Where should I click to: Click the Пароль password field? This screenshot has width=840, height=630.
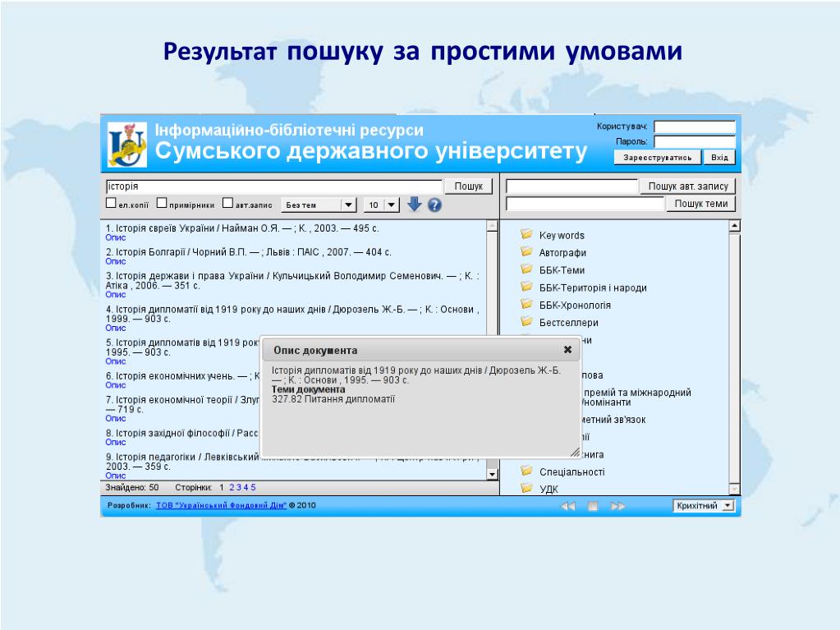point(695,141)
